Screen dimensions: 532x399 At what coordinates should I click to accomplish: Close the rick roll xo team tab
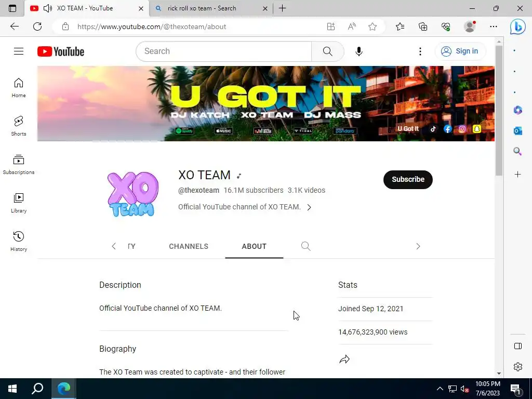(x=265, y=8)
